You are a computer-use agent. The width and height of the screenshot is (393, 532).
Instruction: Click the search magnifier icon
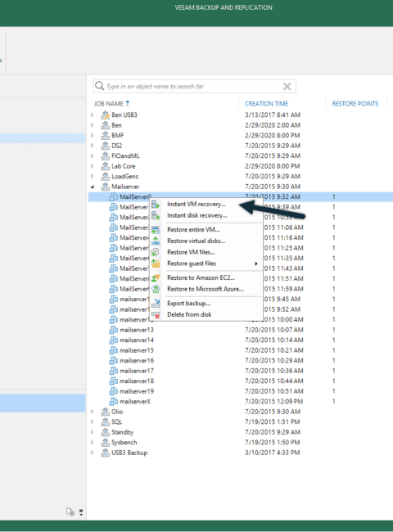[99, 86]
